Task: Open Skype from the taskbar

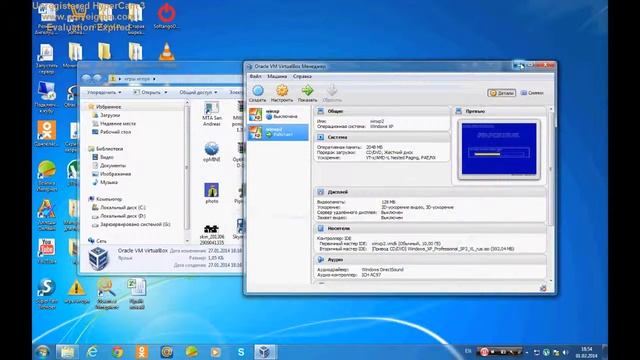Action: point(241,352)
